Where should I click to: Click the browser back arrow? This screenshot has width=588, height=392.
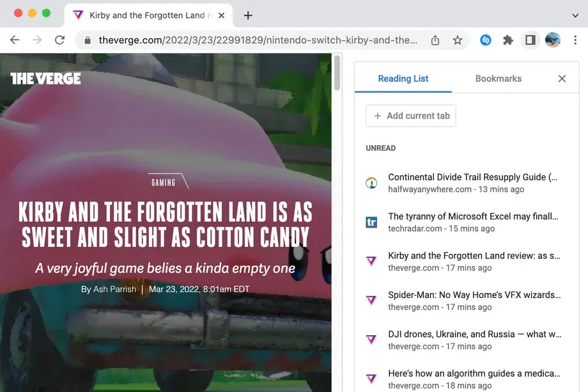[x=15, y=40]
